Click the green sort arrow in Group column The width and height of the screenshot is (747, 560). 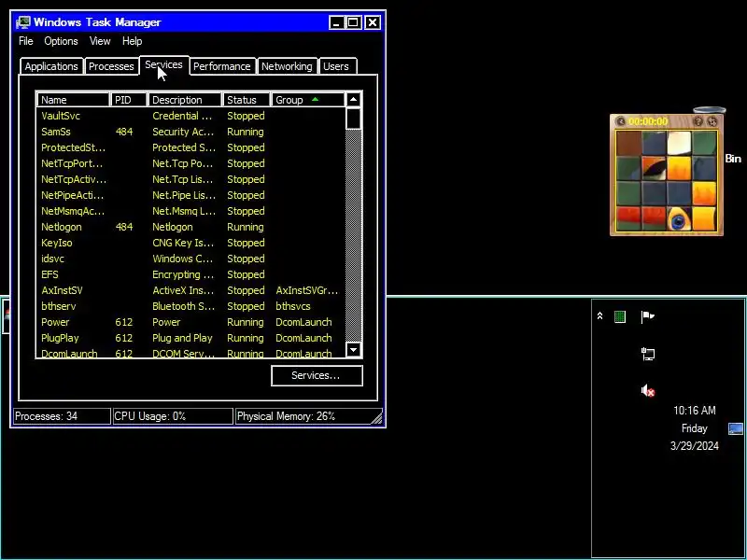315,100
